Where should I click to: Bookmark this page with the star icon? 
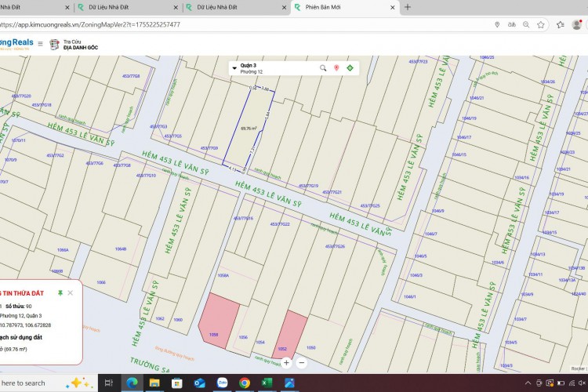tap(541, 24)
